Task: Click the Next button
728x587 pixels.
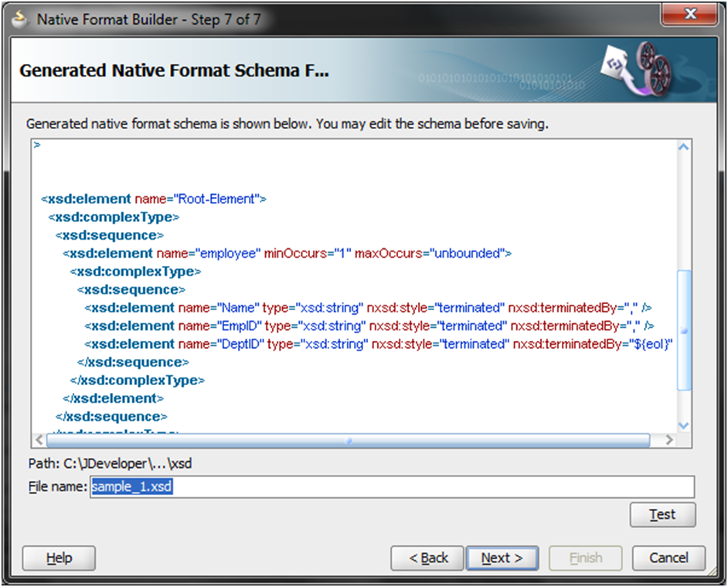Action: [502, 558]
